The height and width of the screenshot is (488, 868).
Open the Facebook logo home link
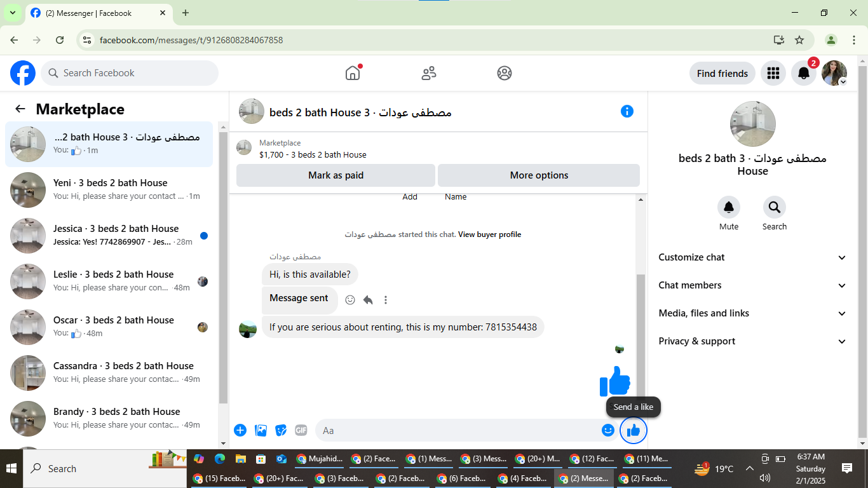click(x=23, y=73)
